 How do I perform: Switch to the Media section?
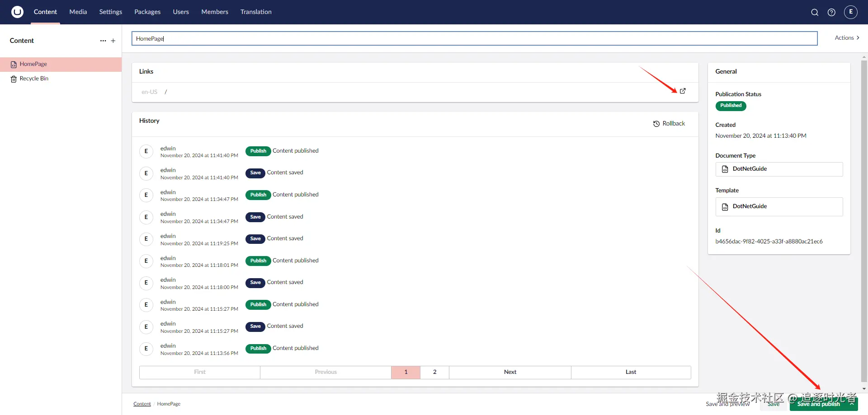tap(78, 12)
